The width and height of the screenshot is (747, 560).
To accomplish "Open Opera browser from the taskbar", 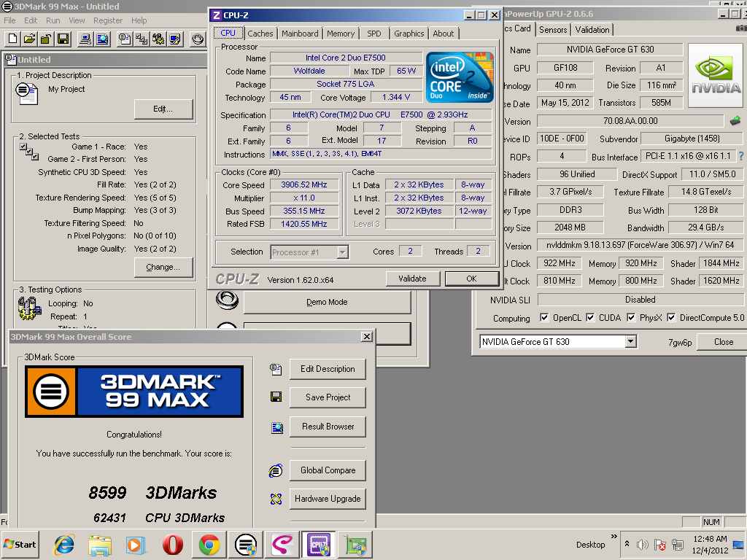I will coord(172,545).
